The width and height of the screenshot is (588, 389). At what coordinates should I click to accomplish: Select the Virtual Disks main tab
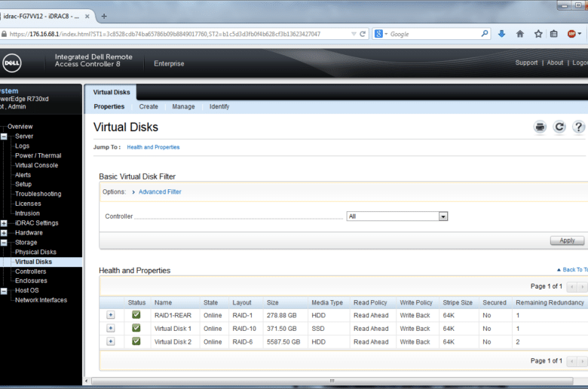point(112,92)
